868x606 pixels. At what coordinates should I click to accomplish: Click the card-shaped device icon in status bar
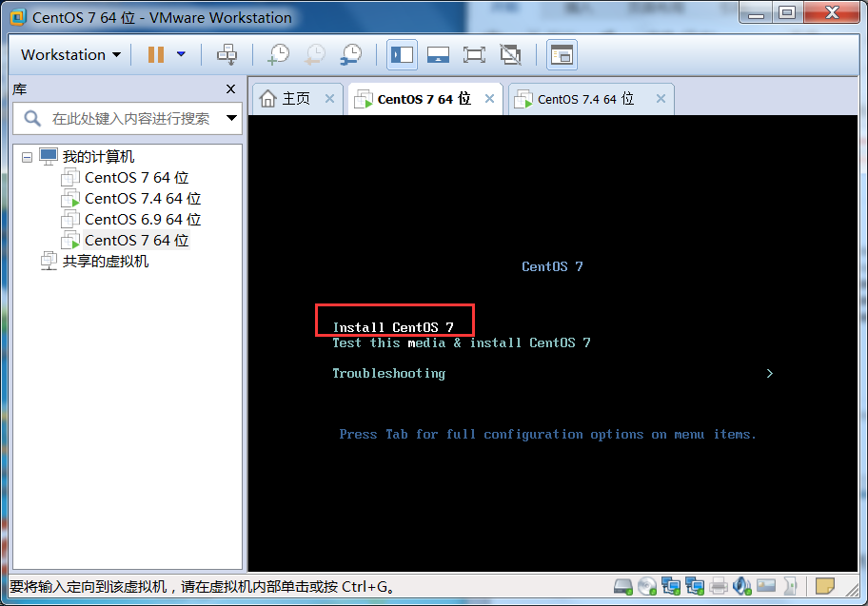[x=766, y=585]
